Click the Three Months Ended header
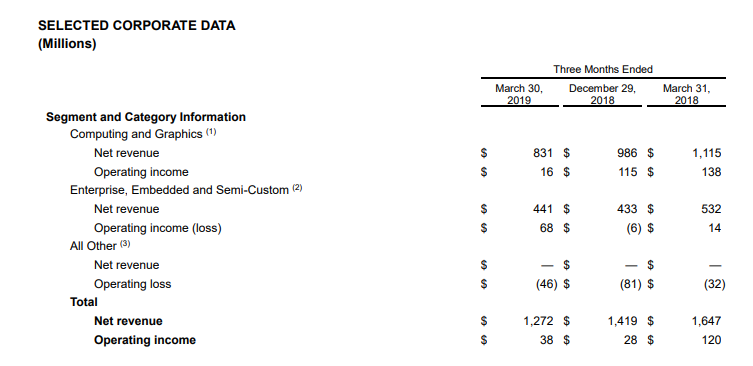Viewport: 753px width, 366px height. click(603, 69)
